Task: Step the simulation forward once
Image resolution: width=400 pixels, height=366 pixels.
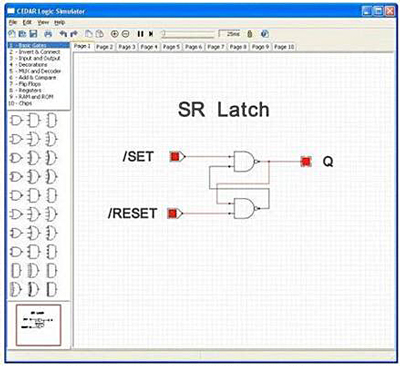Action: pos(151,34)
